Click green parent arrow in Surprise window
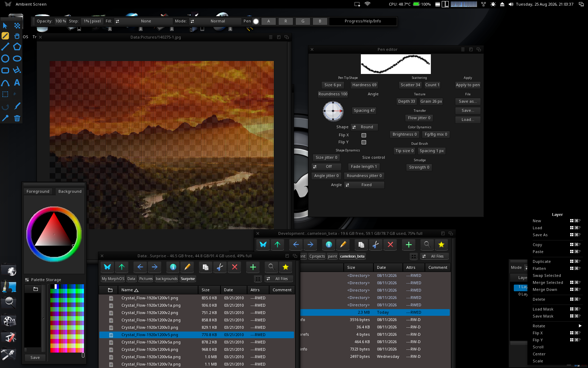The height and width of the screenshot is (368, 588). click(x=122, y=267)
